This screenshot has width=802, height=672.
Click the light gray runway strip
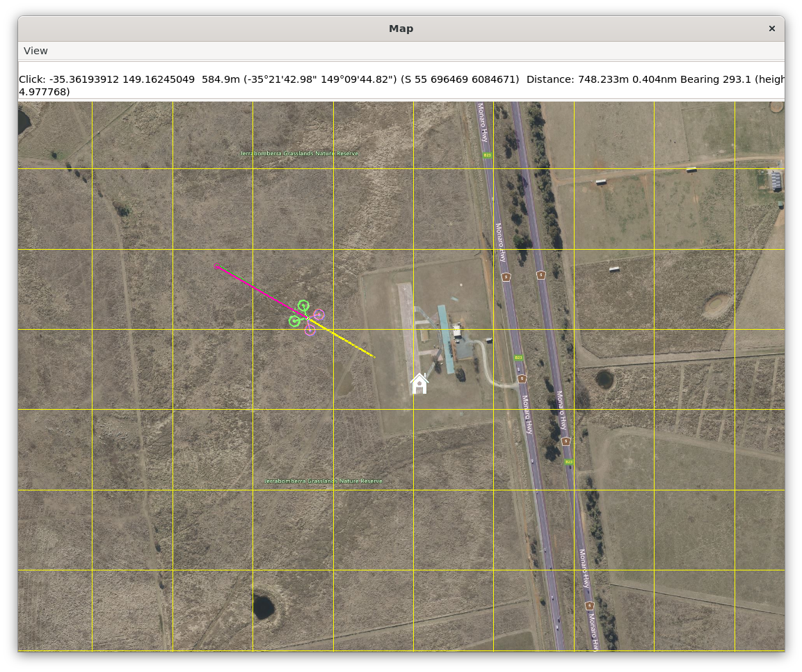coord(406,320)
